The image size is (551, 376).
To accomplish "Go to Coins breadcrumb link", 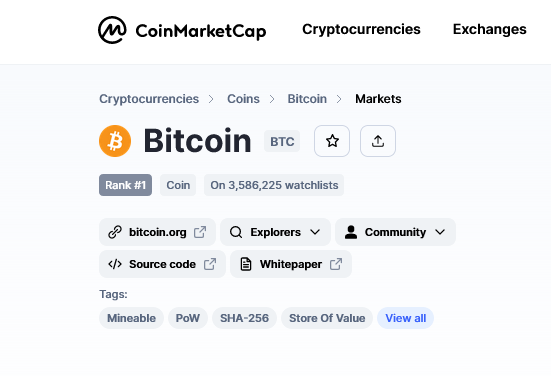I will [x=243, y=99].
